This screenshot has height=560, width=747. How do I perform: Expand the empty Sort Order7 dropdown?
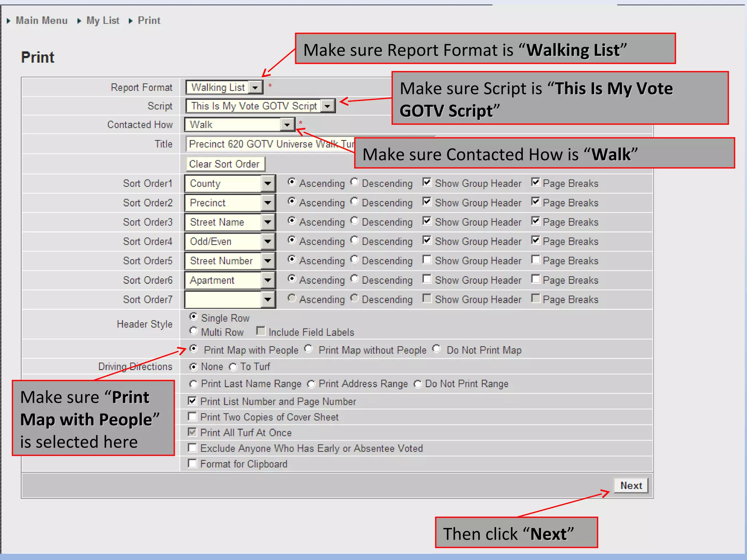(230, 299)
